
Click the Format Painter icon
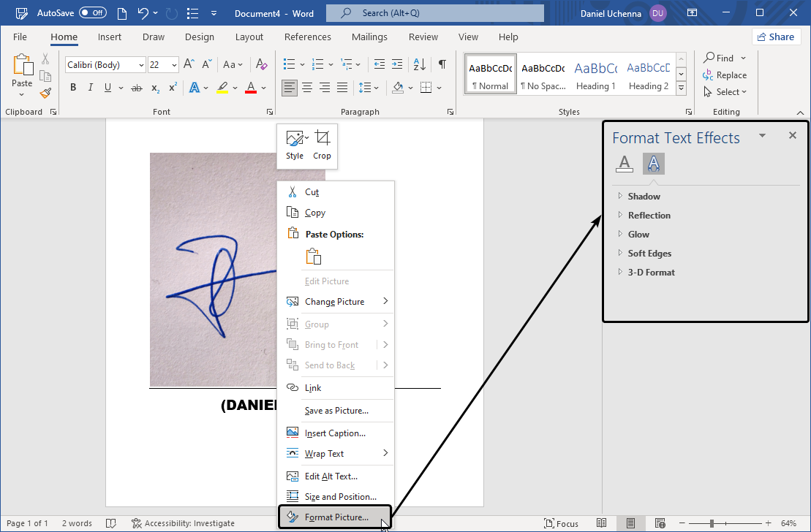45,92
